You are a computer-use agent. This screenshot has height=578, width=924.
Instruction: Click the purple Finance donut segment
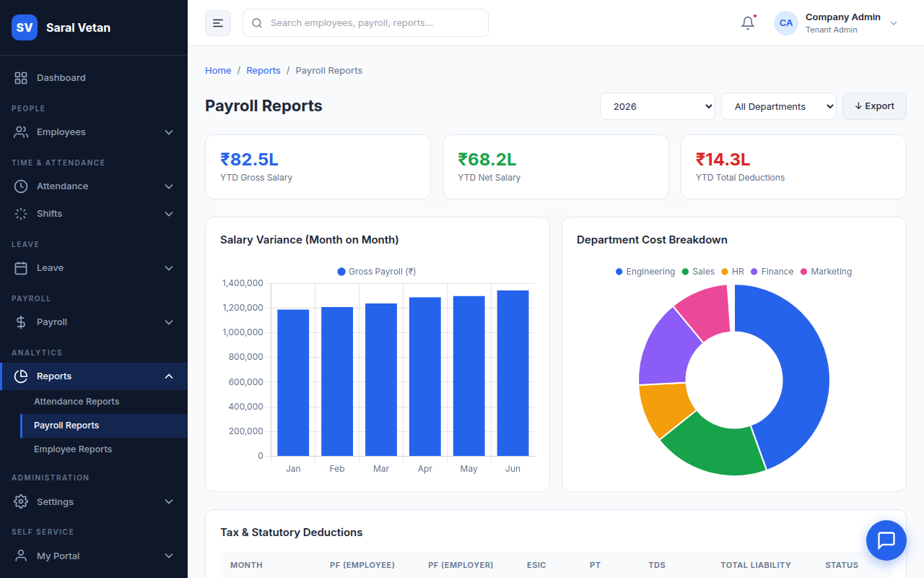[x=666, y=348]
